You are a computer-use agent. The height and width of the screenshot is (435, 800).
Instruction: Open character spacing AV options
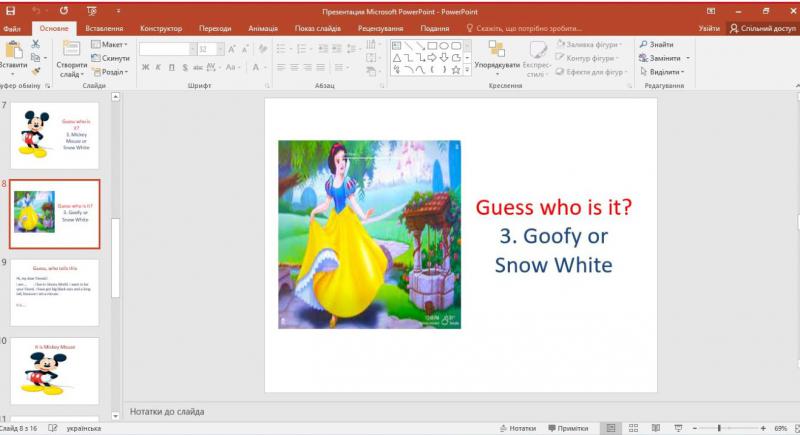(213, 67)
